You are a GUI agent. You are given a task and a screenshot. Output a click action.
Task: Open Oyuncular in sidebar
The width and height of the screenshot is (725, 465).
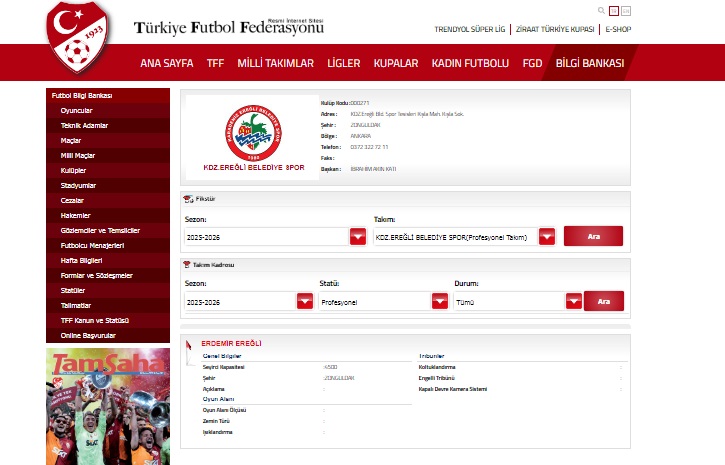(108, 110)
